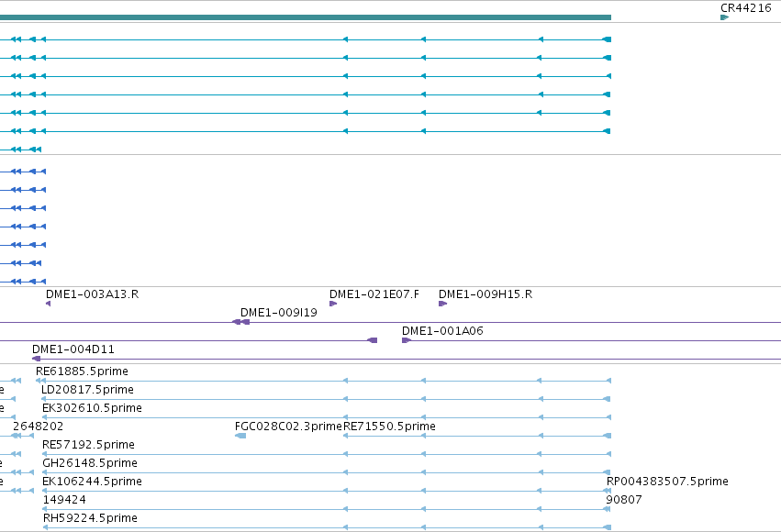The height and width of the screenshot is (532, 781).
Task: Click the FGC028C02.3prime label
Action: tap(288, 427)
